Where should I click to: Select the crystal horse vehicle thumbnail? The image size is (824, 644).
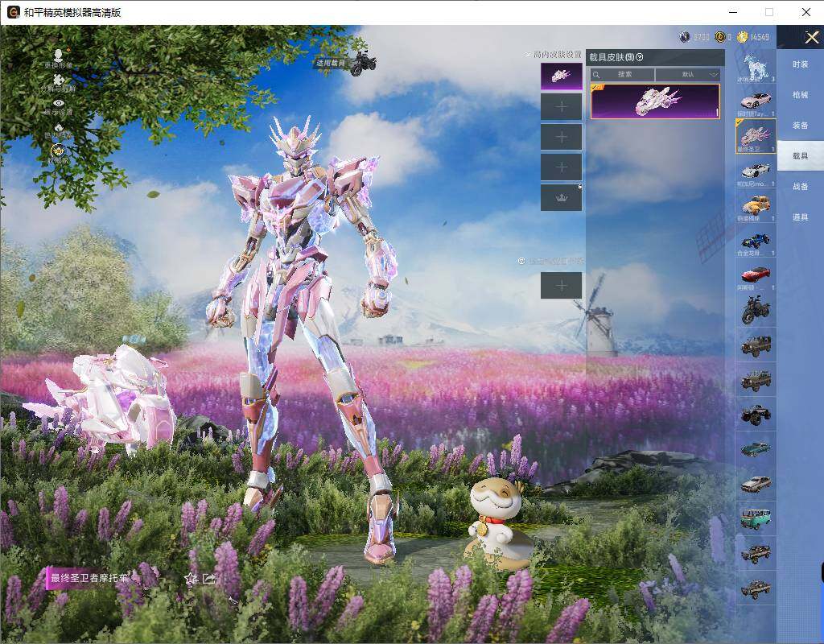point(756,68)
